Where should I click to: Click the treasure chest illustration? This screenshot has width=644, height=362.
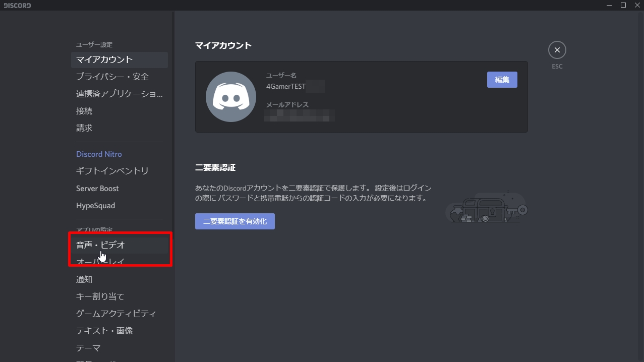pos(486,207)
